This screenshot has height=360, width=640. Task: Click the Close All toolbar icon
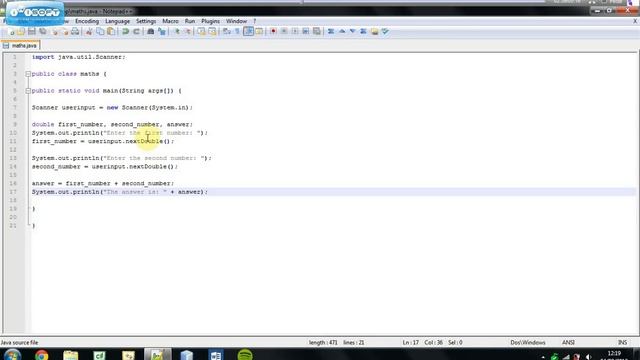pos(64,31)
